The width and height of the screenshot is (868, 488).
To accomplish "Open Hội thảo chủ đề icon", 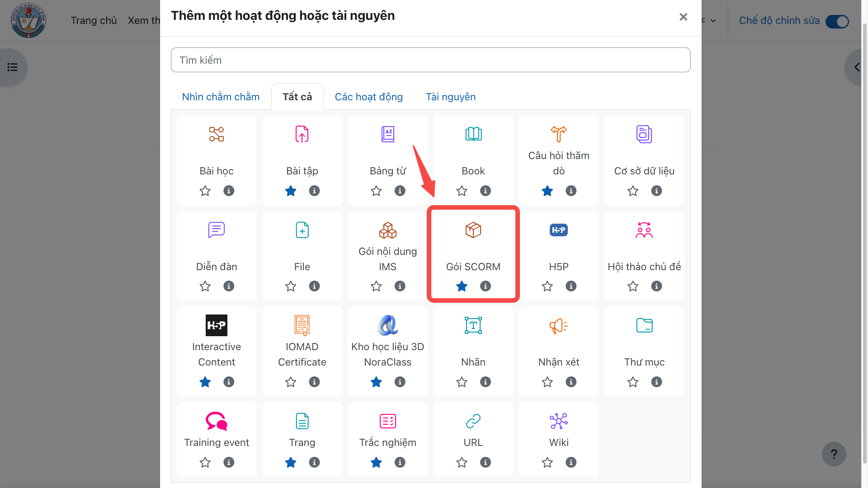I will point(644,230).
